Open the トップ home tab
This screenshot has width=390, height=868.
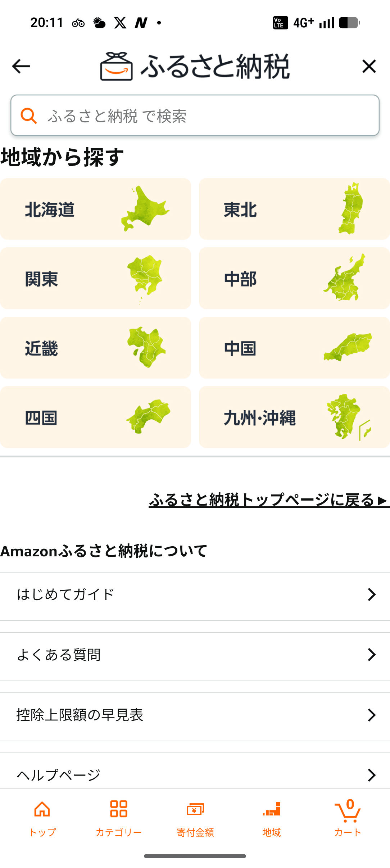42,817
